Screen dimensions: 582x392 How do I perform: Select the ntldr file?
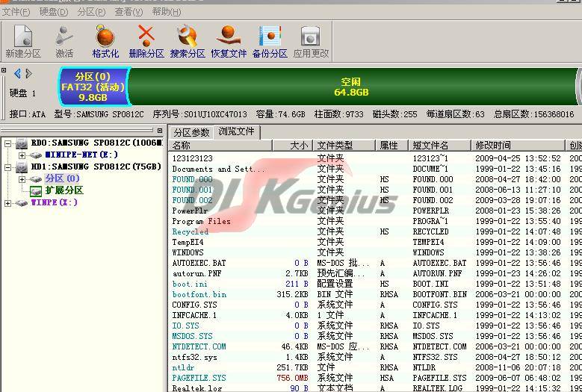[183, 367]
